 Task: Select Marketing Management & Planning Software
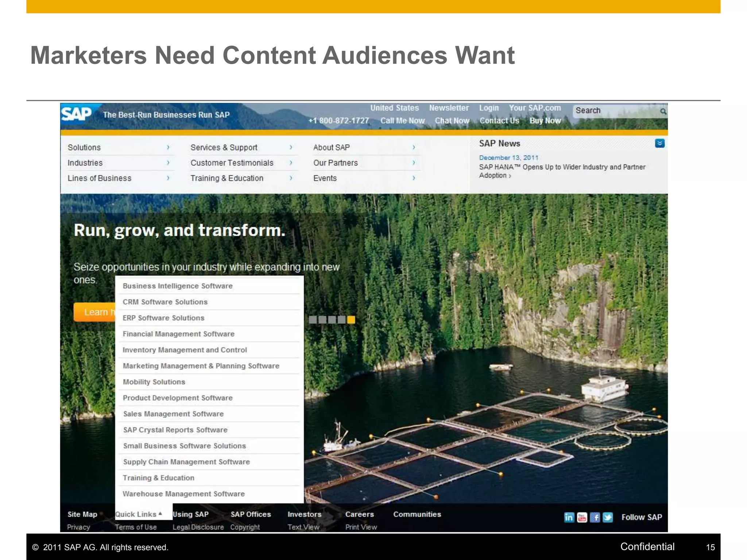click(x=210, y=366)
